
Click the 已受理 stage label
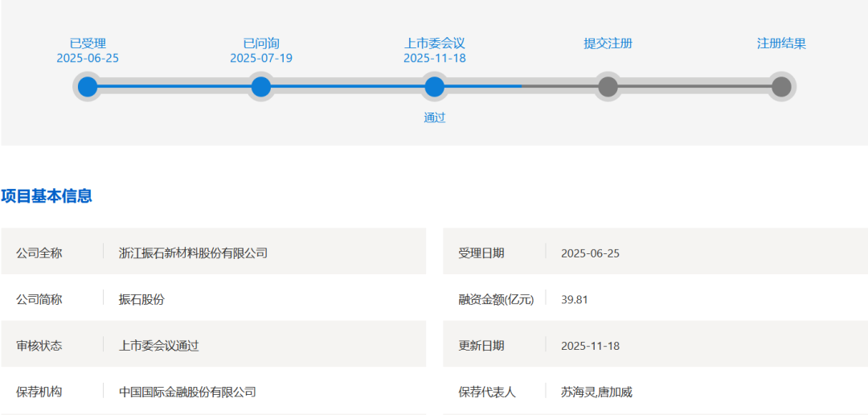pos(88,43)
